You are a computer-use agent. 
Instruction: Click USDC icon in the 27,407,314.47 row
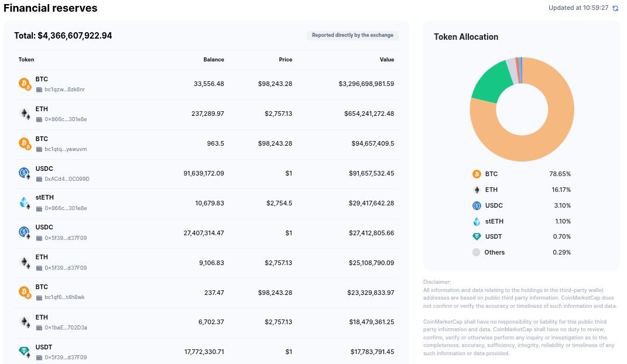[25, 233]
